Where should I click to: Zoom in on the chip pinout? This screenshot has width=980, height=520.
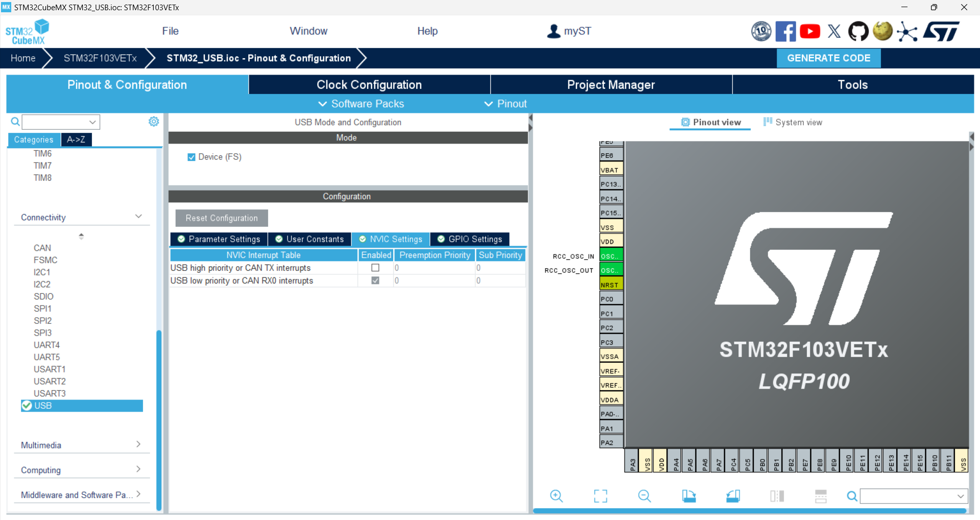557,495
